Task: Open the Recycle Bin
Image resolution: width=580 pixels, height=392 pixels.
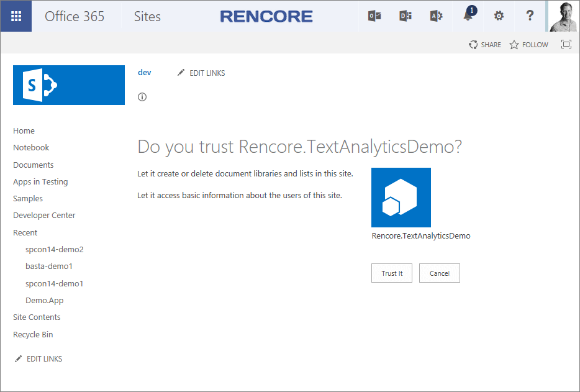Action: click(x=33, y=335)
